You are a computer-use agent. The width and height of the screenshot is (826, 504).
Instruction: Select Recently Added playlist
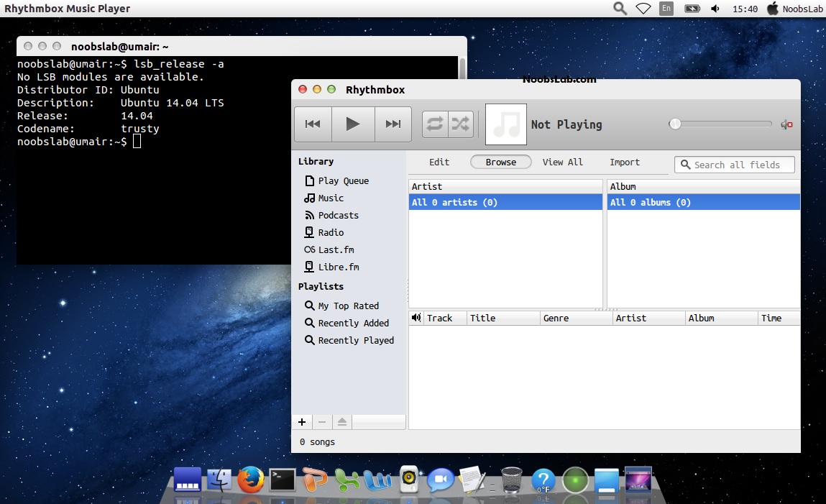353,323
